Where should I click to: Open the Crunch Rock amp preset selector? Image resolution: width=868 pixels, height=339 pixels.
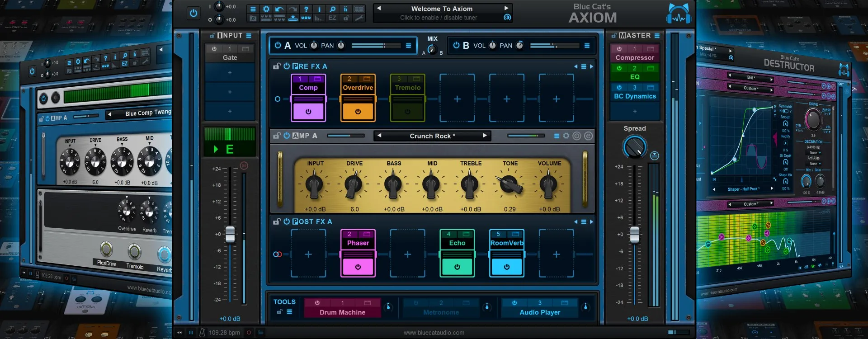[432, 136]
